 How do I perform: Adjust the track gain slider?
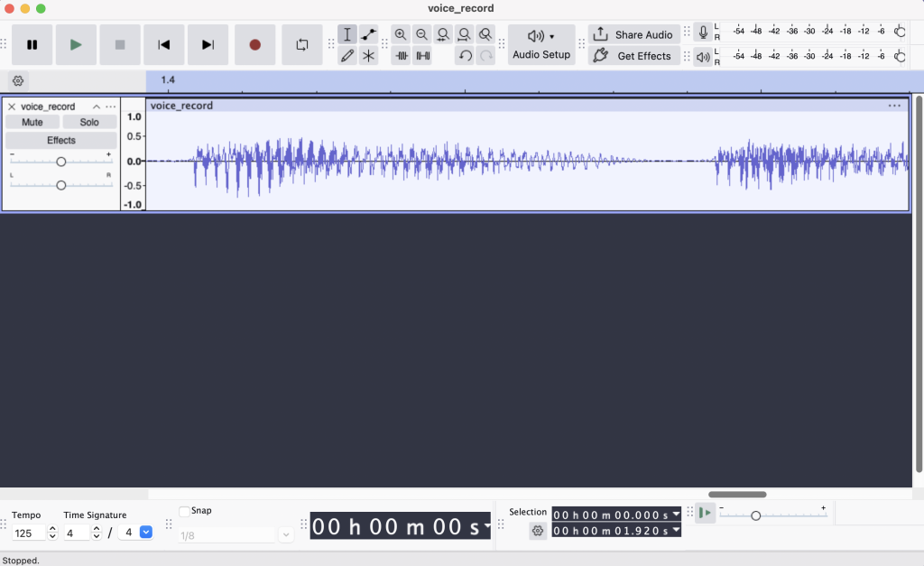click(60, 162)
